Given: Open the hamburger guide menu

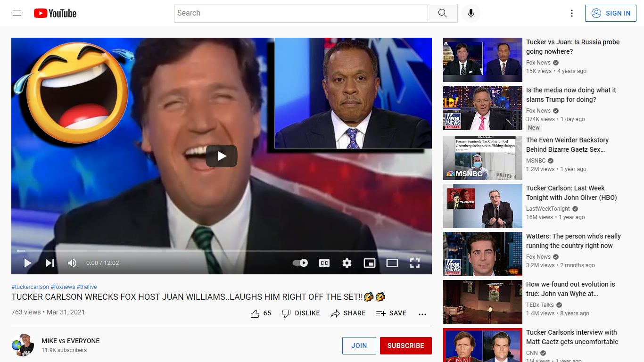Looking at the screenshot, I should pos(17,13).
